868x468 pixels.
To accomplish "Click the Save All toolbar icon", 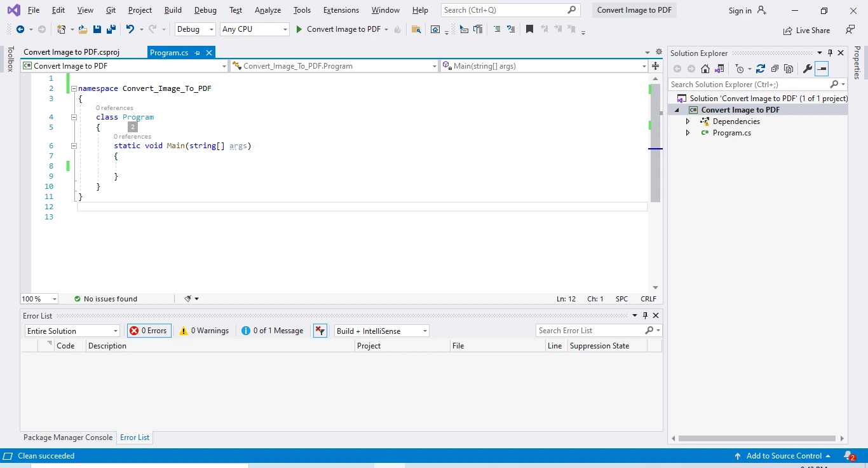I will tap(111, 29).
